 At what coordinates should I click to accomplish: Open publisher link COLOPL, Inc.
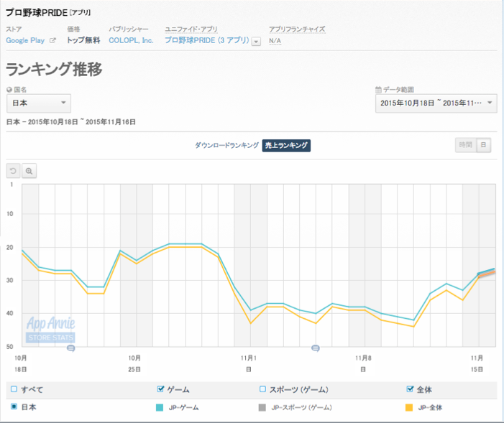pyautogui.click(x=131, y=40)
